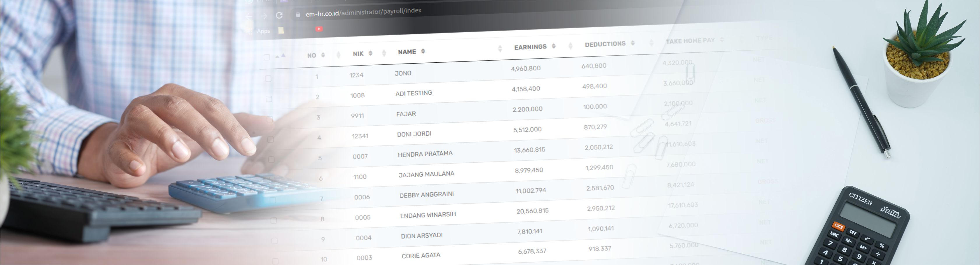Click NIK value 1008

click(358, 96)
